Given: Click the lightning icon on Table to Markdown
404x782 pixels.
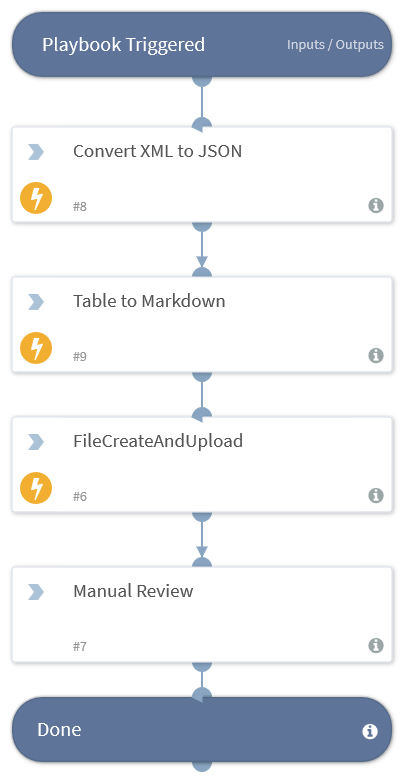Looking at the screenshot, I should 36,348.
